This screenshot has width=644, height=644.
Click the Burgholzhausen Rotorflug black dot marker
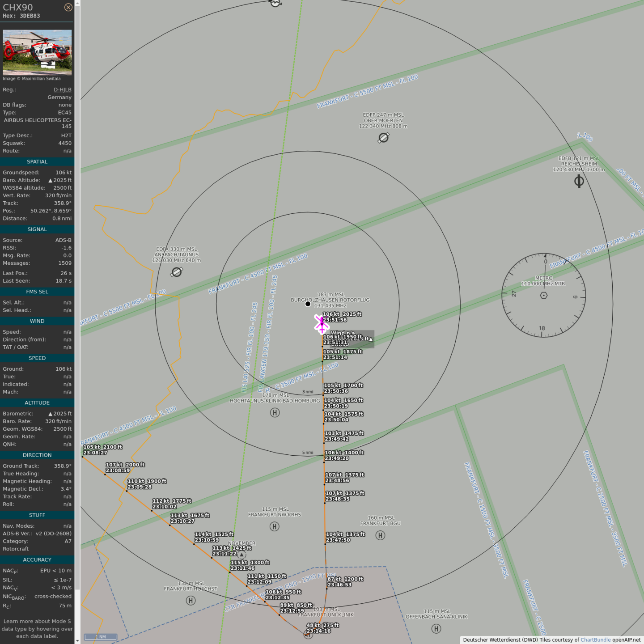point(308,304)
